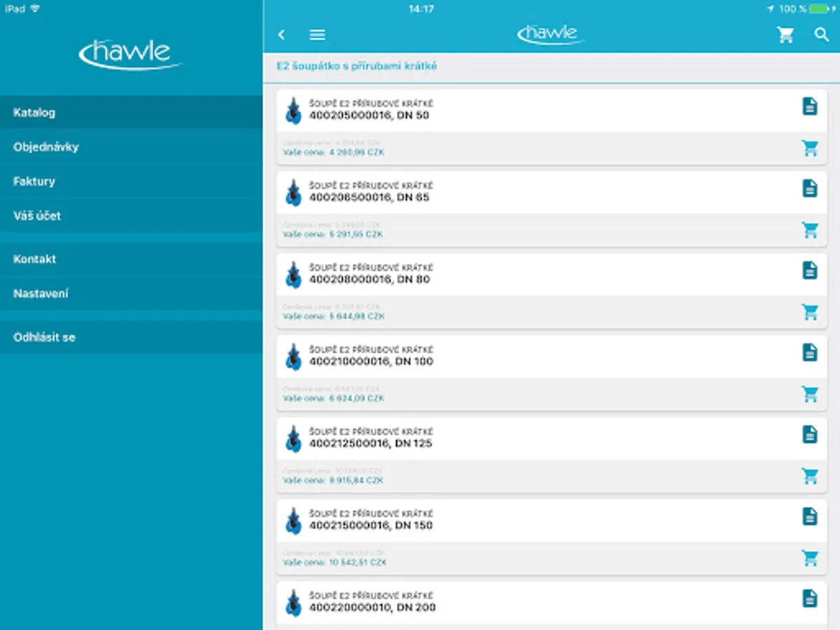Add DN 100 valve to cart
The image size is (840, 630).
click(x=810, y=393)
